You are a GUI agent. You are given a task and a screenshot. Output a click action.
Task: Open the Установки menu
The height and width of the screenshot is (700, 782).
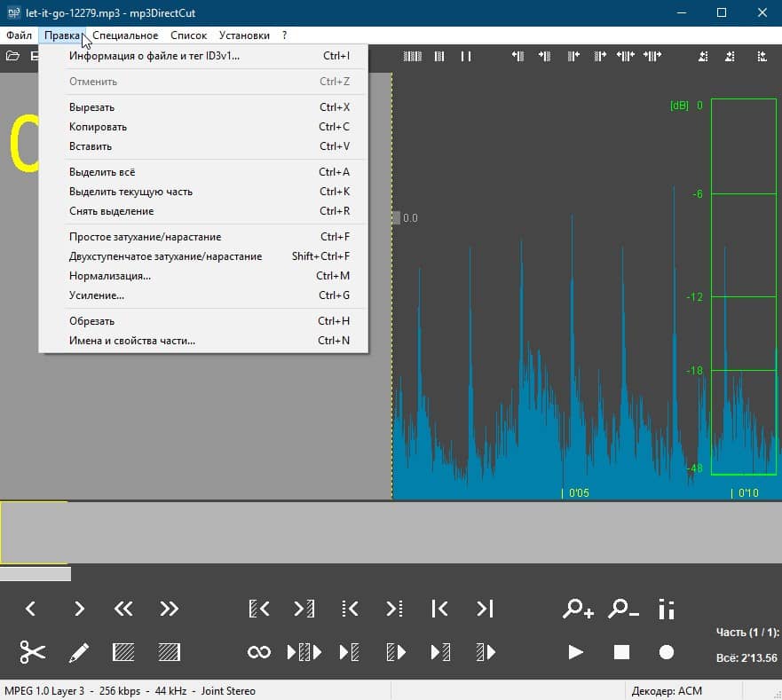pyautogui.click(x=244, y=35)
